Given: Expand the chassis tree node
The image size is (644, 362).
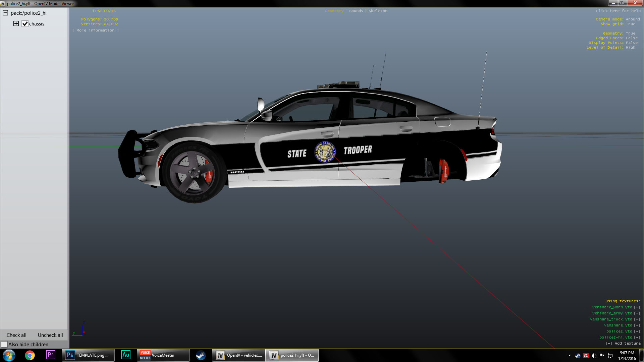Looking at the screenshot, I should coord(16,23).
